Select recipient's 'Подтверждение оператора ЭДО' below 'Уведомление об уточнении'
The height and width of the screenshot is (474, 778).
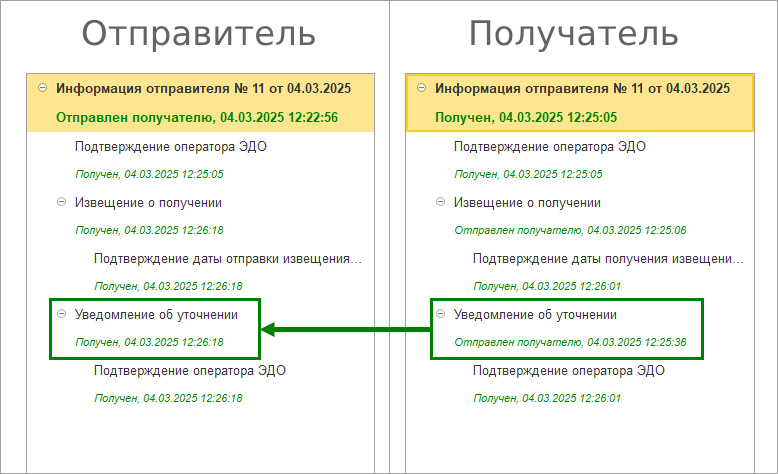tap(569, 370)
